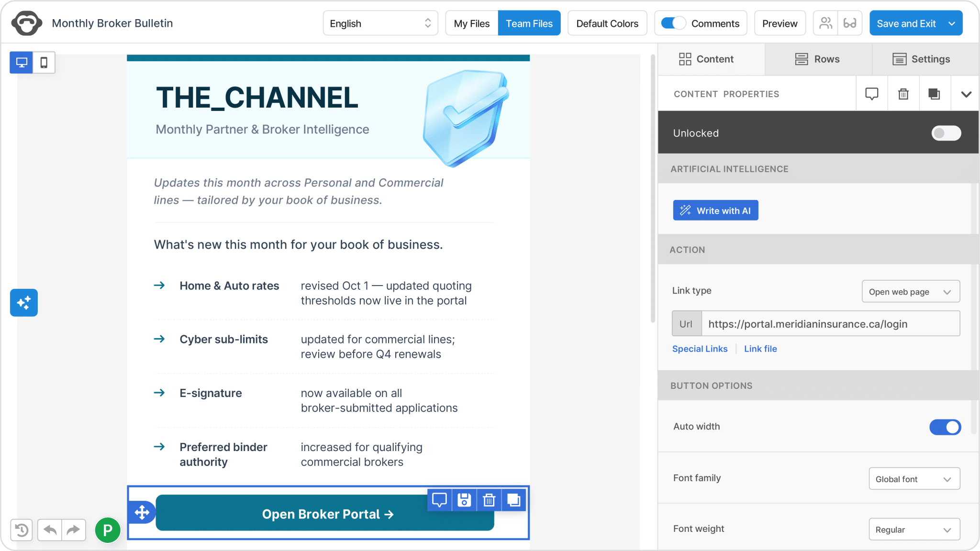
Task: Open the Link type dropdown
Action: click(x=911, y=292)
